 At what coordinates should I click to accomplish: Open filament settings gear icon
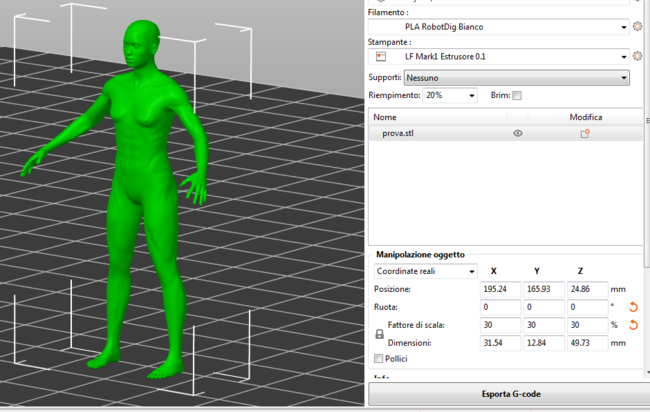pos(637,26)
